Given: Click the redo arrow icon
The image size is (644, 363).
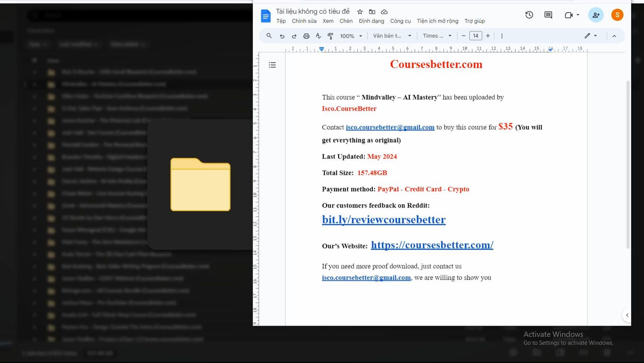Looking at the screenshot, I should click(x=294, y=36).
